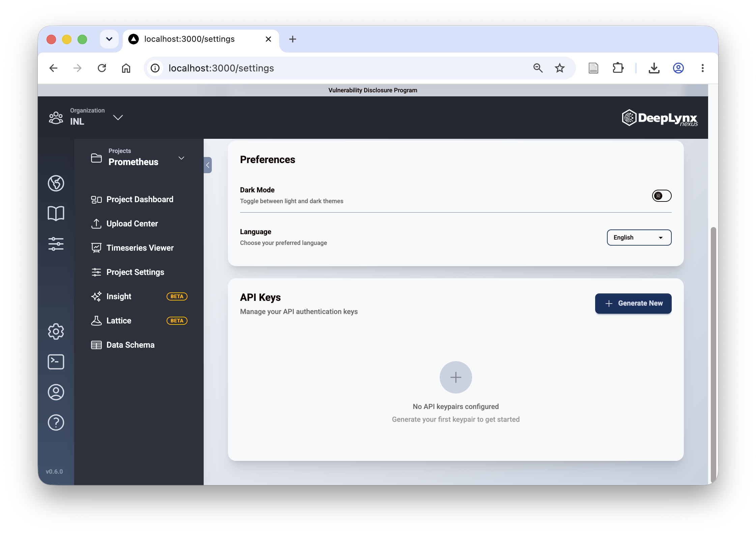Go back to previous page
Screen dimensions: 756x535
pos(53,68)
